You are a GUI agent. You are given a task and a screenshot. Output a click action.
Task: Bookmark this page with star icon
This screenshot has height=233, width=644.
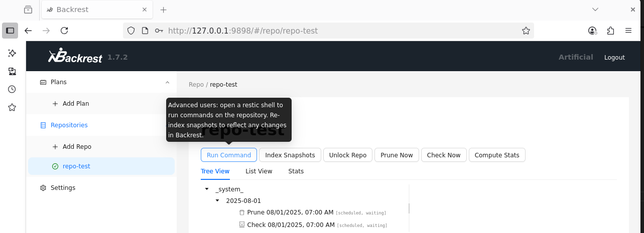526,31
